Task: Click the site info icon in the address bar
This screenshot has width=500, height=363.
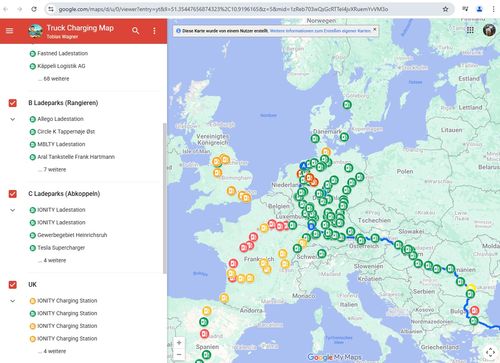Action: pyautogui.click(x=51, y=9)
